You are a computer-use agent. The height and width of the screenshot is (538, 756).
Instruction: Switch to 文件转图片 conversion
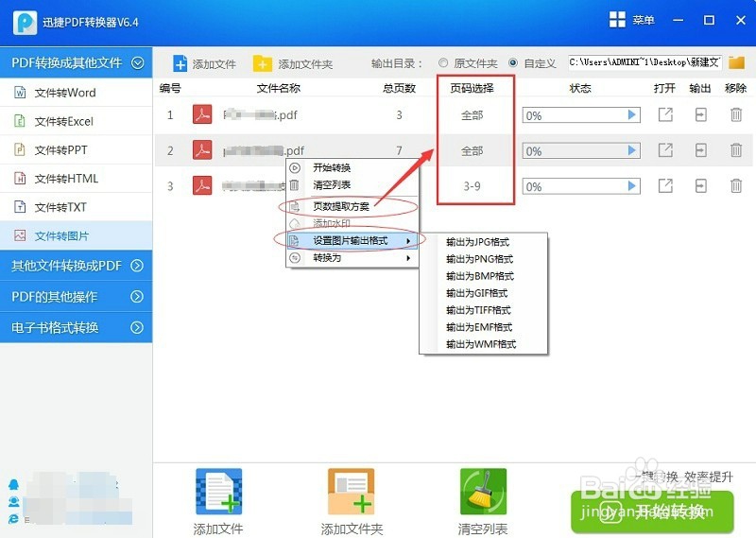(77, 235)
